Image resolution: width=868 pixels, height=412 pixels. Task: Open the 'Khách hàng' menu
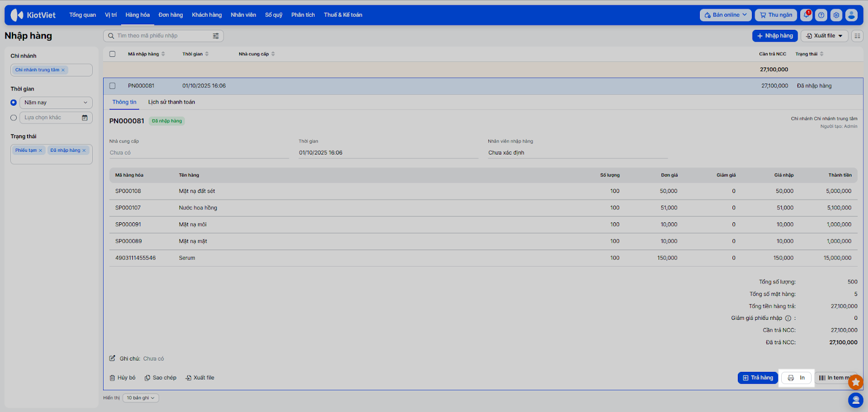pyautogui.click(x=207, y=15)
